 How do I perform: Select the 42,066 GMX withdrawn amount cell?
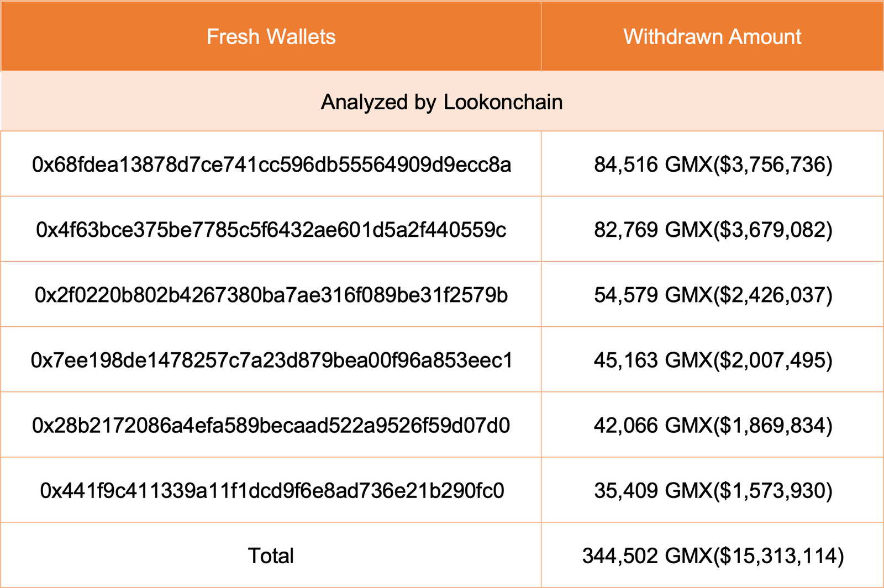click(713, 426)
